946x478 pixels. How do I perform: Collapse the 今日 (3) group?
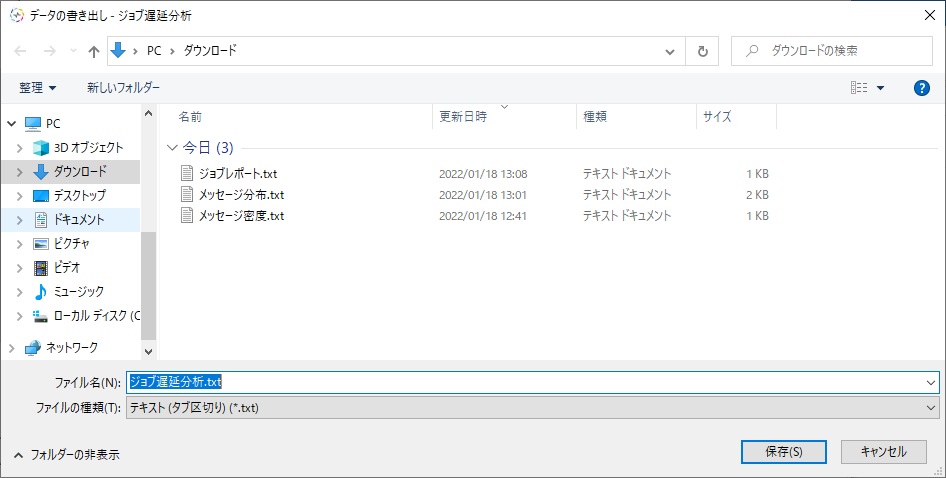tap(173, 148)
